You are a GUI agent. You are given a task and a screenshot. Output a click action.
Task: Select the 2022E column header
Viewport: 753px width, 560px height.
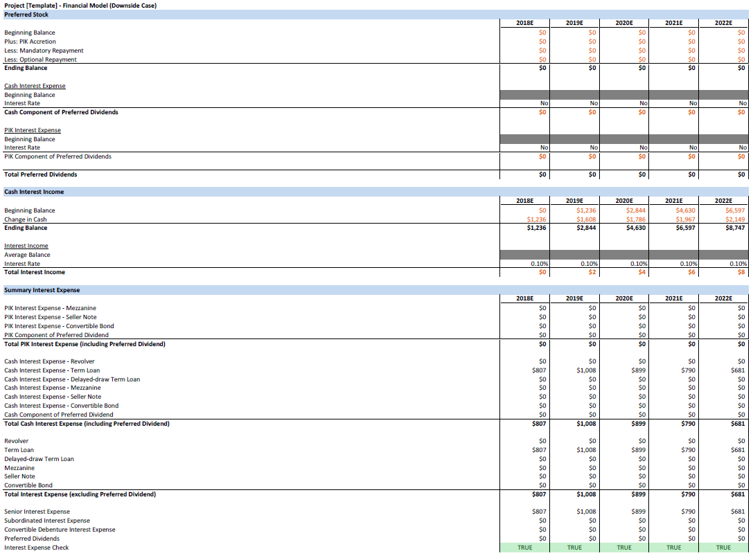(723, 23)
